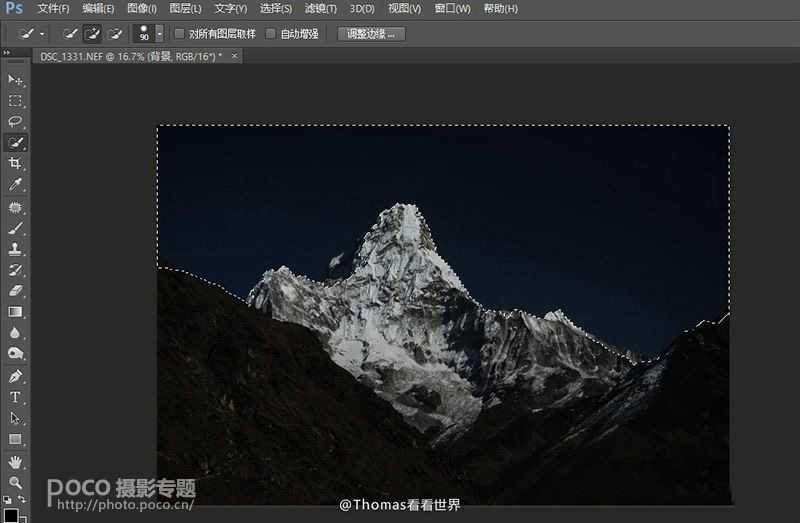Enable 自动增强 checkbox
The image size is (800, 523).
271,34
